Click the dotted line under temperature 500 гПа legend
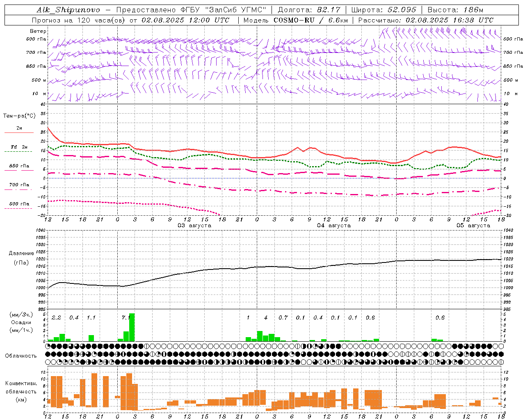 click(18, 208)
